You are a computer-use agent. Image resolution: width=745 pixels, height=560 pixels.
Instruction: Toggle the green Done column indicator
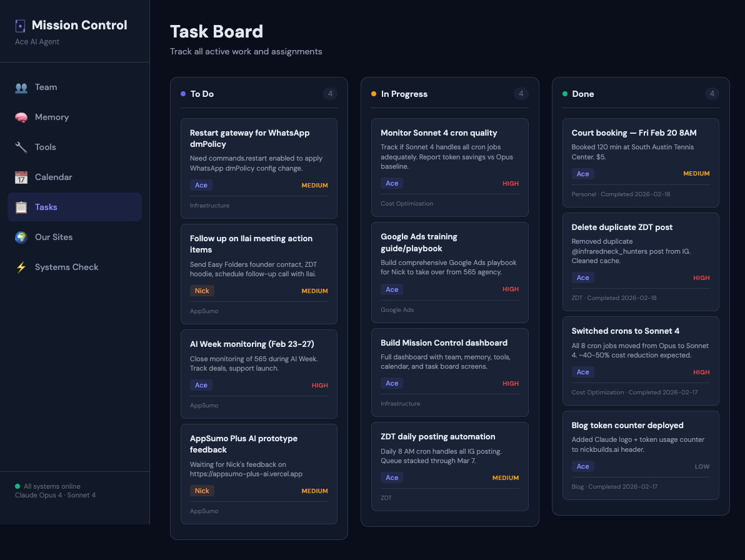(566, 94)
